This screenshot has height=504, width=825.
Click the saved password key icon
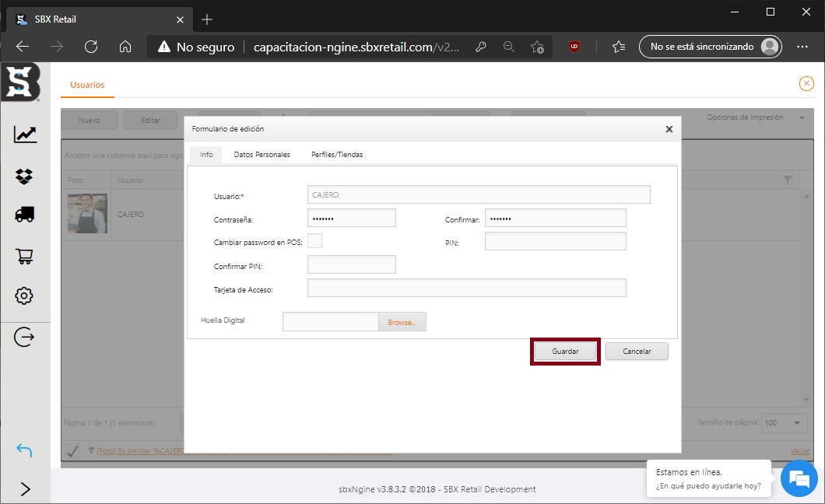coord(480,47)
